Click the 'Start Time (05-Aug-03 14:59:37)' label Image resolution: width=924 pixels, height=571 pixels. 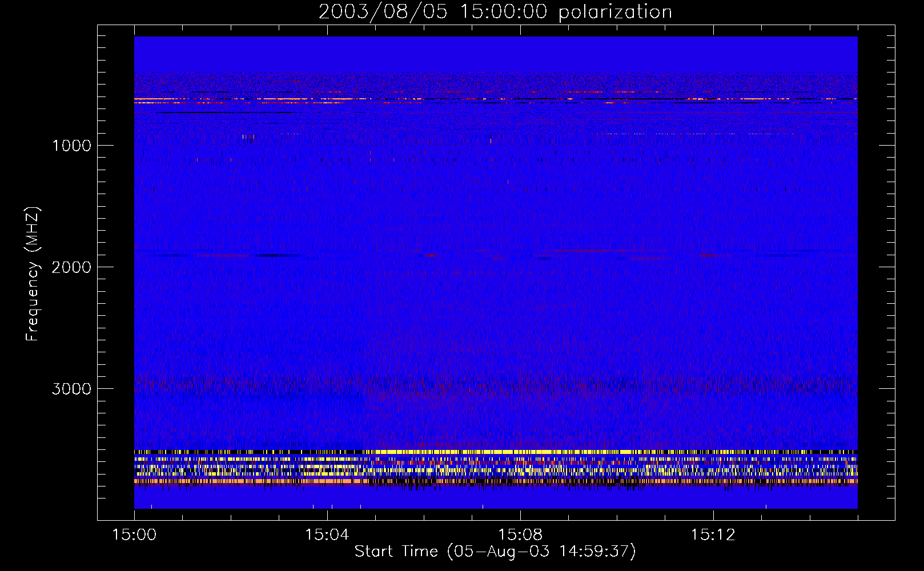(x=495, y=551)
